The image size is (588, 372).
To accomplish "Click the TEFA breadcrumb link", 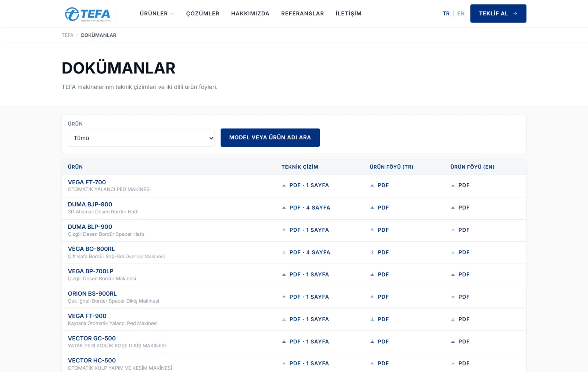I will coord(68,35).
